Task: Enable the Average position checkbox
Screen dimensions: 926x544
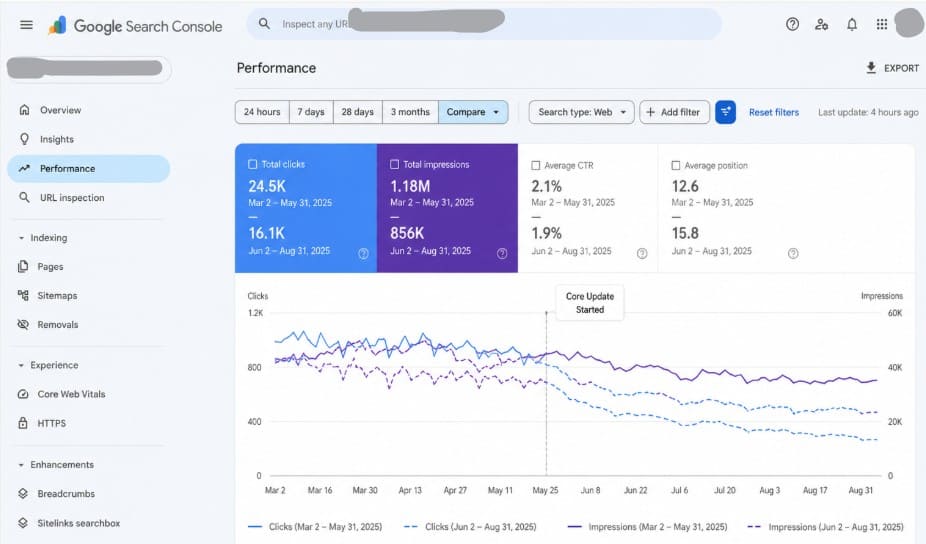Action: pos(676,165)
